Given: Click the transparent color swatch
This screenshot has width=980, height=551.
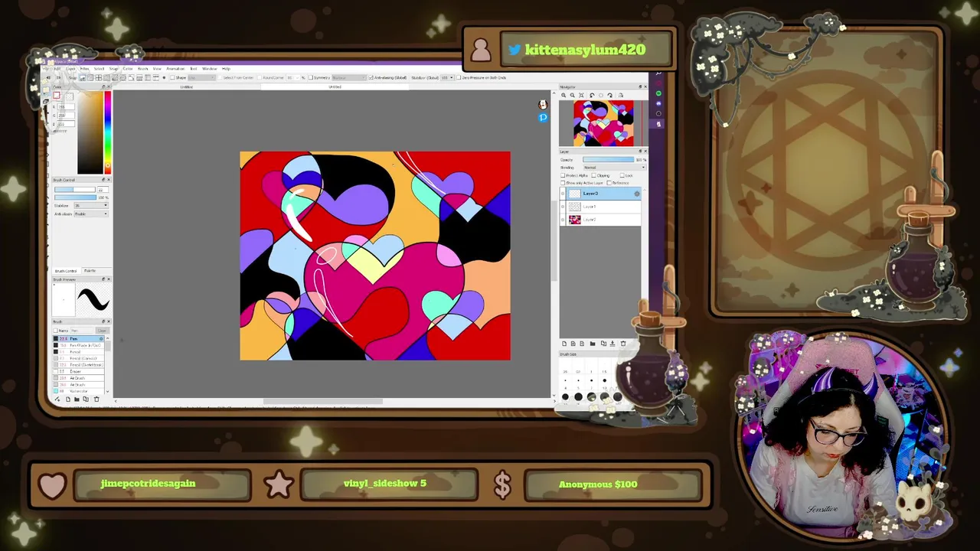Looking at the screenshot, I should pyautogui.click(x=69, y=96).
